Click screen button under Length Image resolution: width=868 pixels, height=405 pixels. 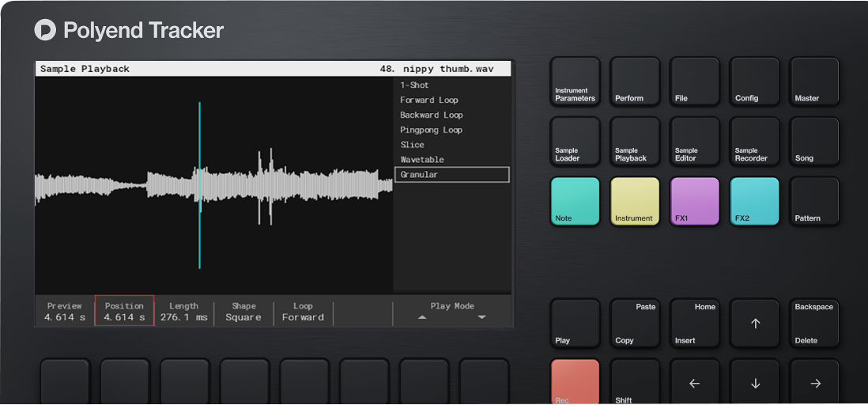pyautogui.click(x=185, y=382)
